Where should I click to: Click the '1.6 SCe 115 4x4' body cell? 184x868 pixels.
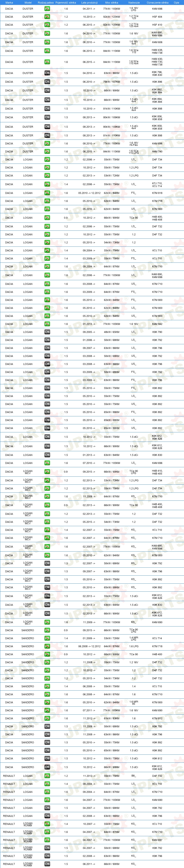(134, 62)
